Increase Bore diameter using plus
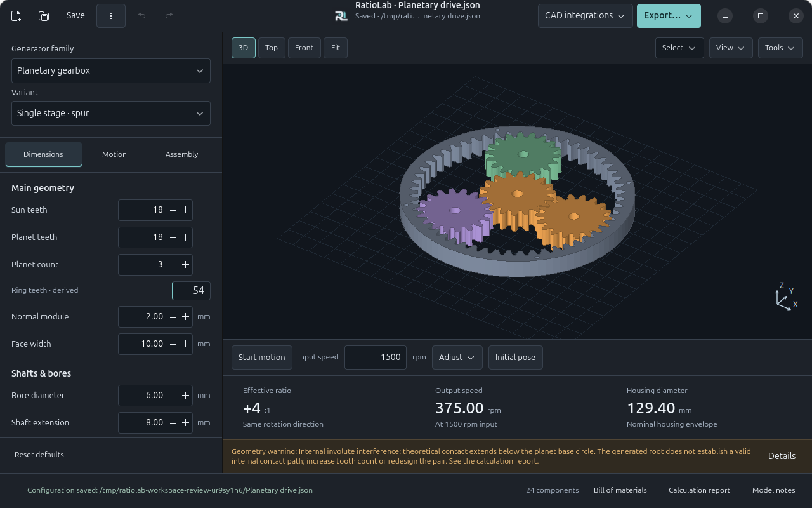This screenshot has width=812, height=508. [185, 396]
